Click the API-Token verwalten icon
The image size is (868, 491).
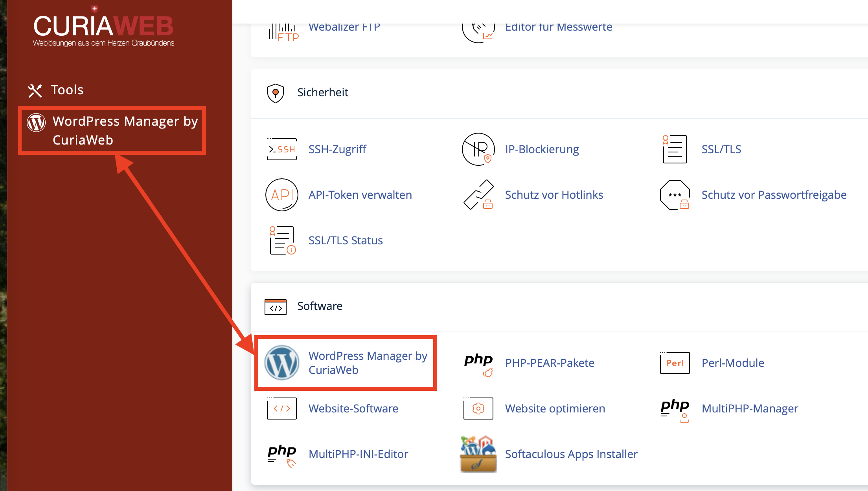click(281, 195)
